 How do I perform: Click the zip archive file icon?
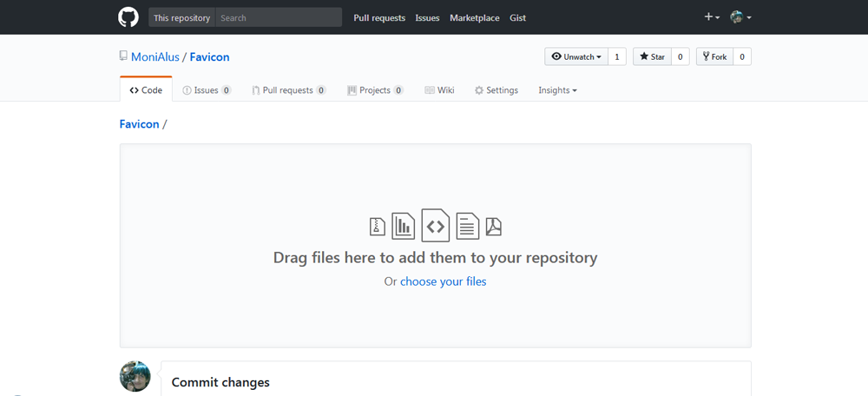tap(378, 227)
